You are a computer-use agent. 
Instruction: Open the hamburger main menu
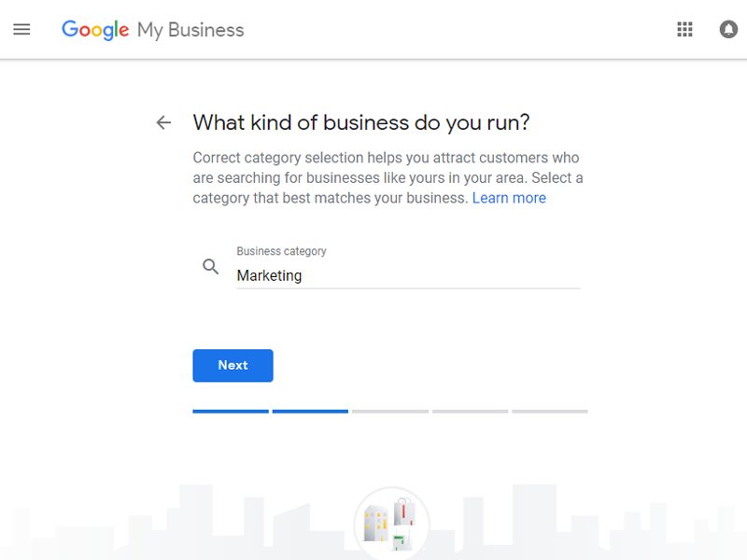point(21,30)
